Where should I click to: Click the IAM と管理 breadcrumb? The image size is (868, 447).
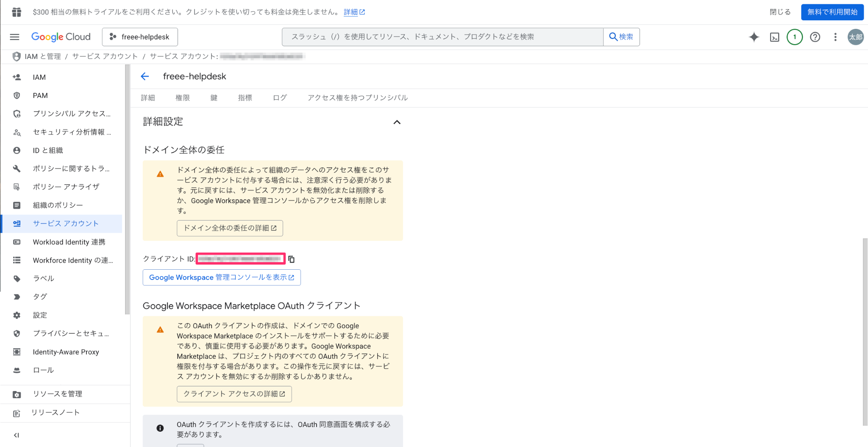(x=43, y=56)
